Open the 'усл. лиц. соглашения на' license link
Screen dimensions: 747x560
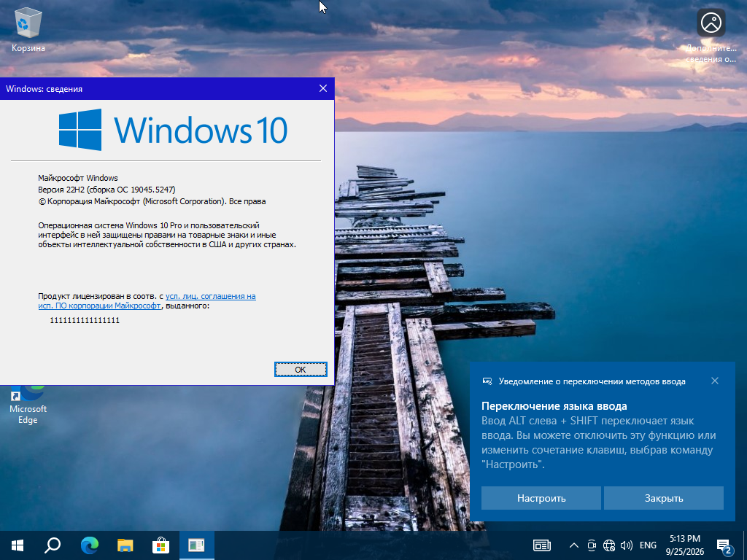(x=211, y=296)
